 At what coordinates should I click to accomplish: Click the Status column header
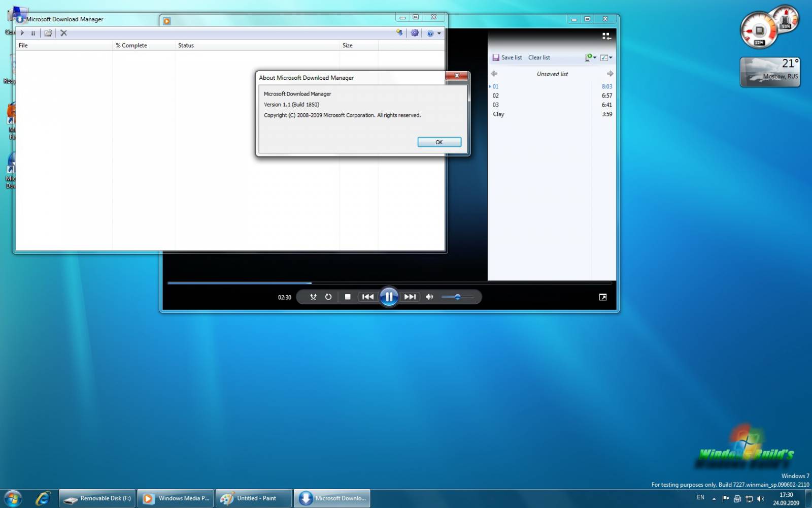pos(257,45)
